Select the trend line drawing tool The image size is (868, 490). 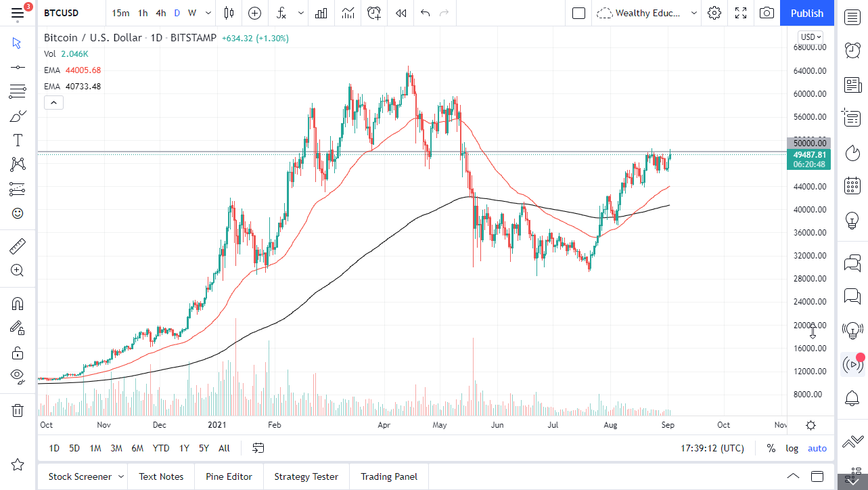coord(17,67)
